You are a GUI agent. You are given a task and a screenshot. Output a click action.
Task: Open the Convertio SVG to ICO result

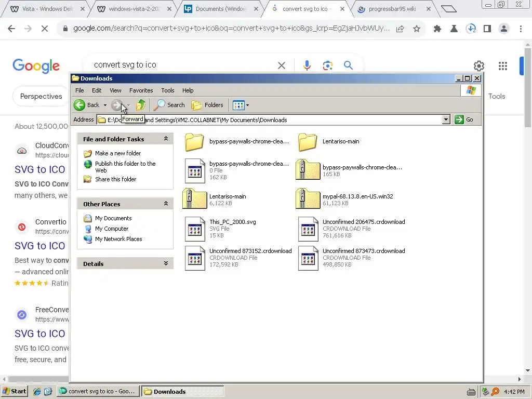click(x=39, y=246)
